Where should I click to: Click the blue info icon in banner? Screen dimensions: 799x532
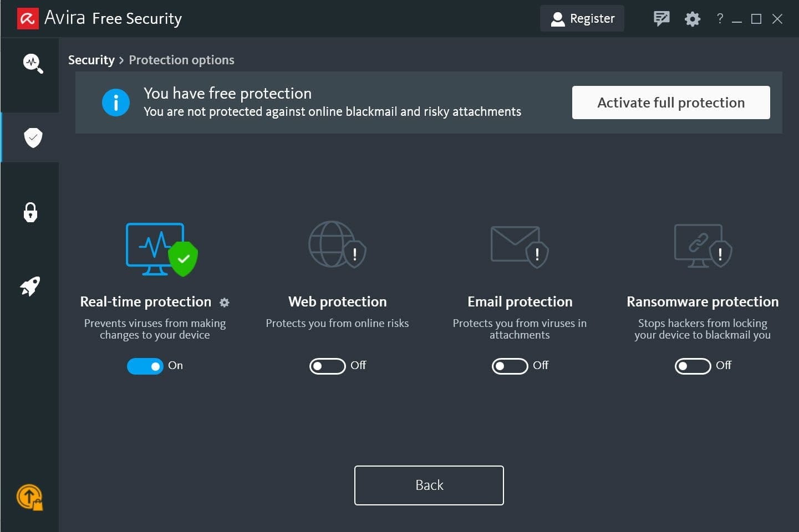tap(116, 102)
